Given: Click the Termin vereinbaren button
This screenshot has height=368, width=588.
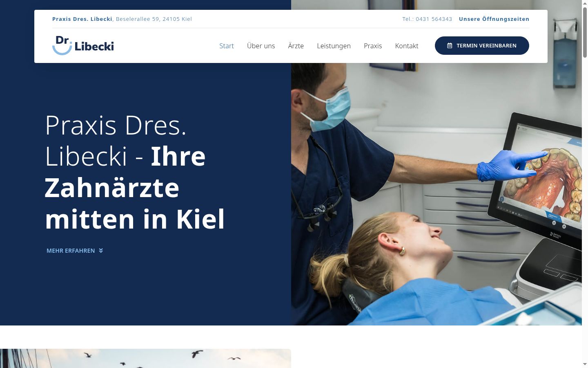Looking at the screenshot, I should pyautogui.click(x=482, y=45).
